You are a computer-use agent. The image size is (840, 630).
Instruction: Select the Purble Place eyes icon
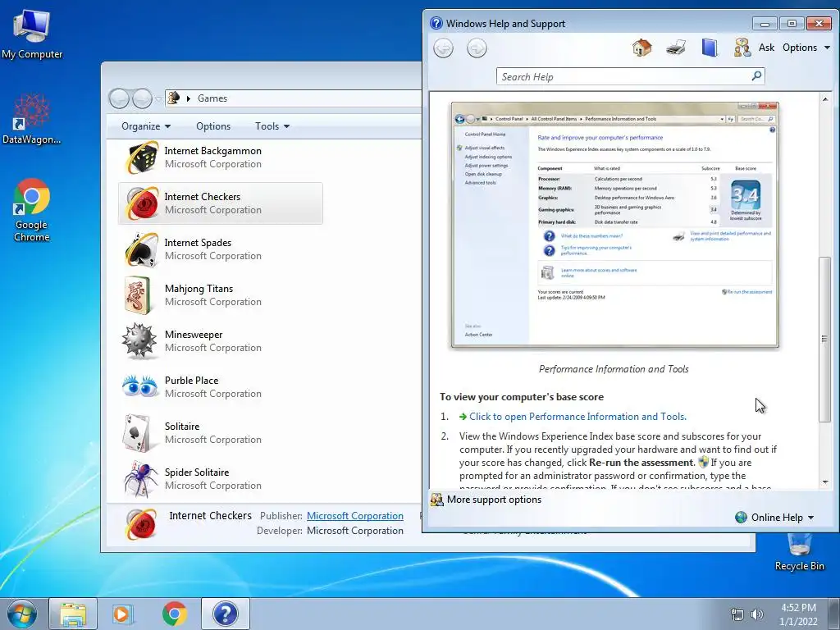click(139, 386)
